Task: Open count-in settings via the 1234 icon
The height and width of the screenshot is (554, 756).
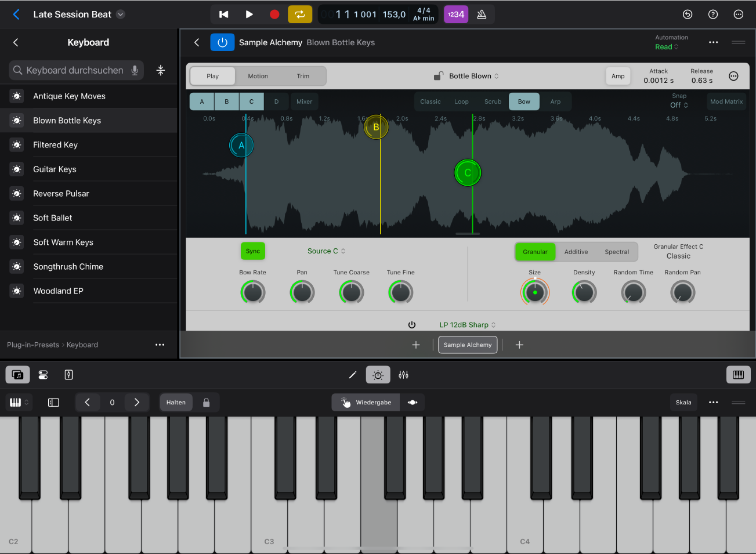Action: pyautogui.click(x=456, y=14)
